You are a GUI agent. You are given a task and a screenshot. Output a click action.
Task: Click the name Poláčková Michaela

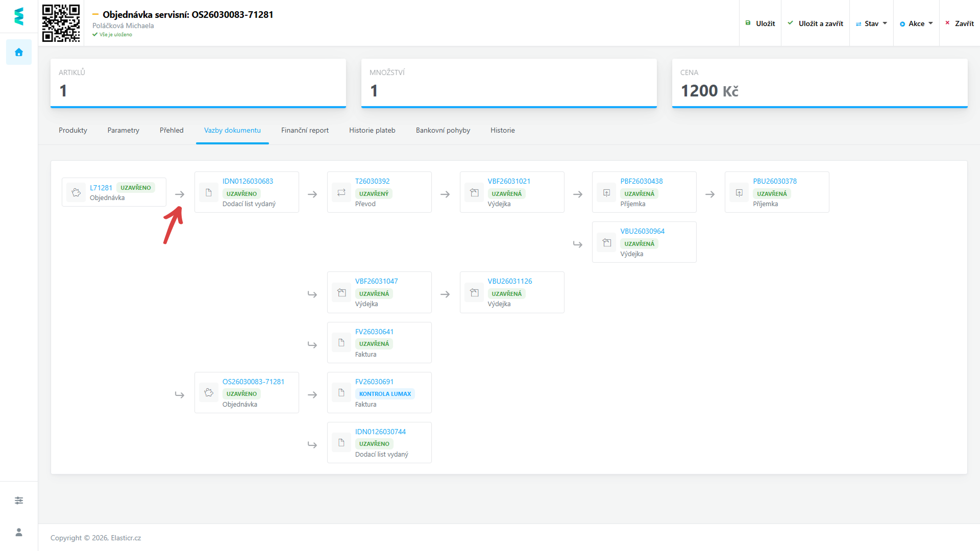click(x=123, y=26)
